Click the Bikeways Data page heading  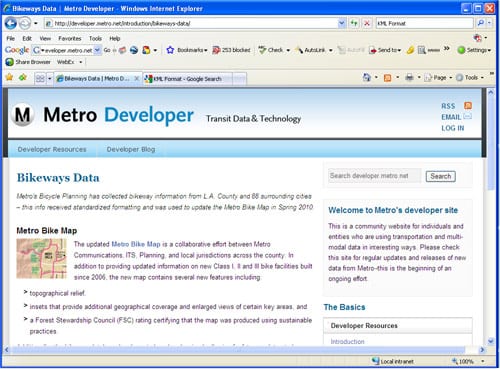coord(58,178)
